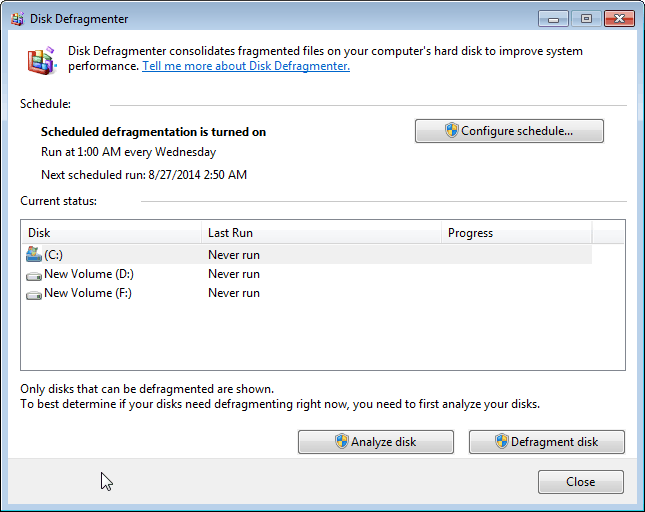
Task: Click the New Volume (F:) drive icon
Action: tap(34, 294)
